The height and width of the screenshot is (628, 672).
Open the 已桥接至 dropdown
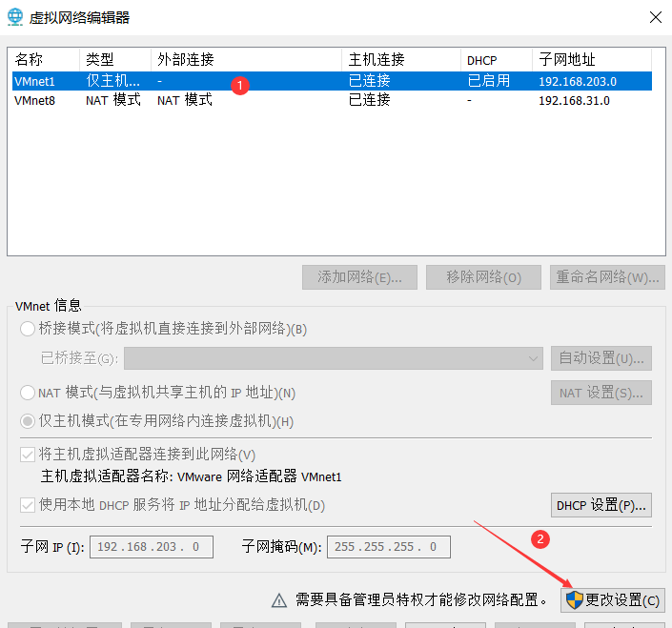point(334,358)
